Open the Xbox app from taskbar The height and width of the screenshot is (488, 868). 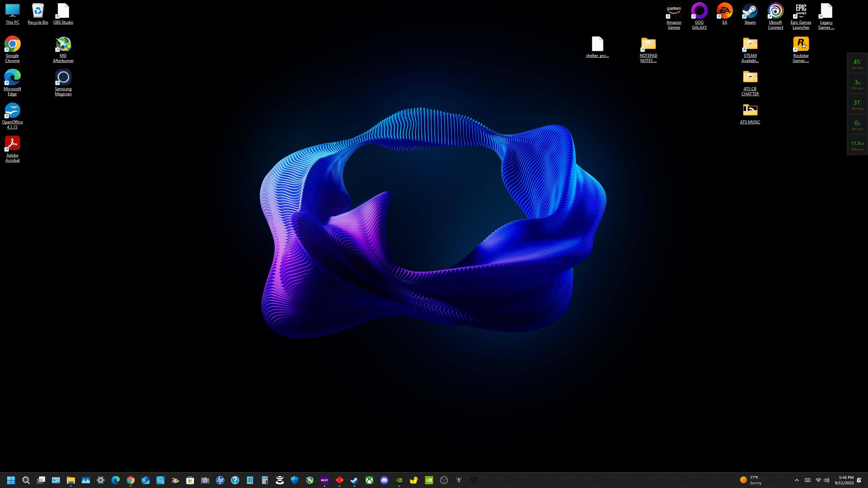coord(369,480)
